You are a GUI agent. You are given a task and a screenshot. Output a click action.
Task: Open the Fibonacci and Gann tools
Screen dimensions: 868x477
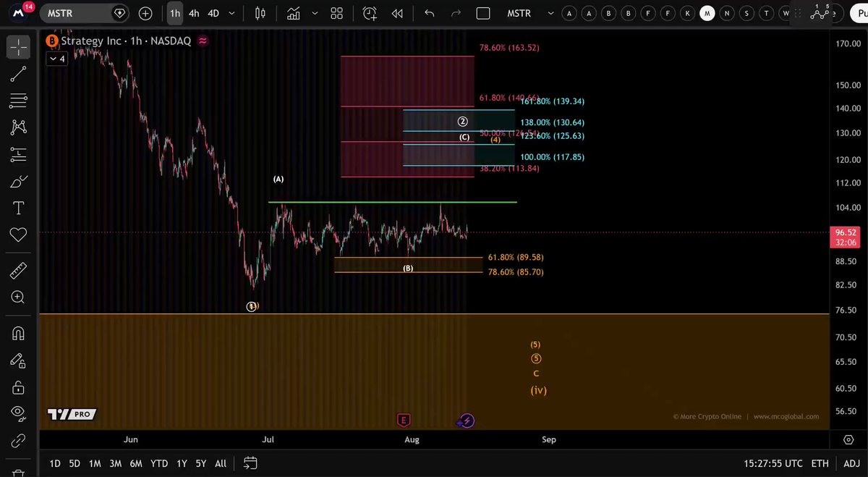[18, 100]
